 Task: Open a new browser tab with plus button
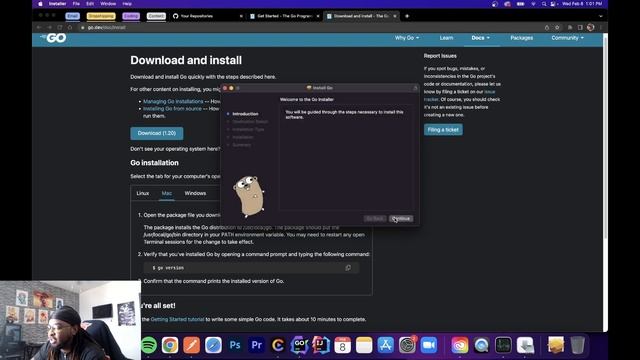click(x=407, y=16)
